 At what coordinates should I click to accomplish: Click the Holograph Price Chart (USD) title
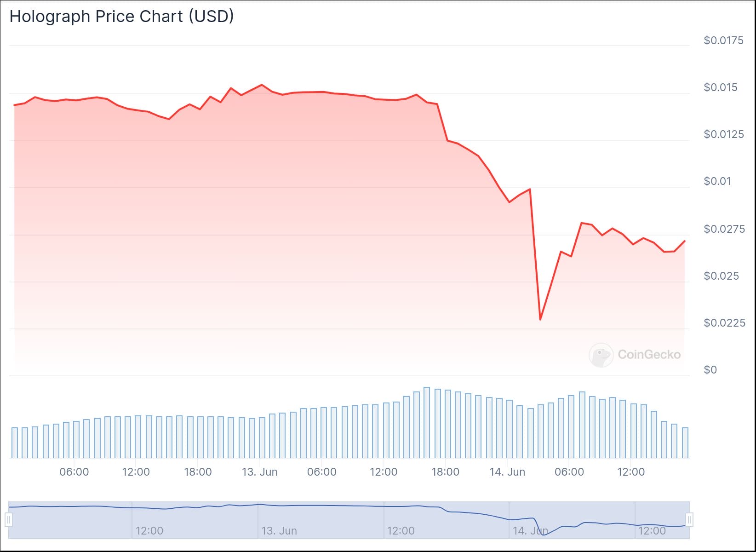pyautogui.click(x=121, y=17)
